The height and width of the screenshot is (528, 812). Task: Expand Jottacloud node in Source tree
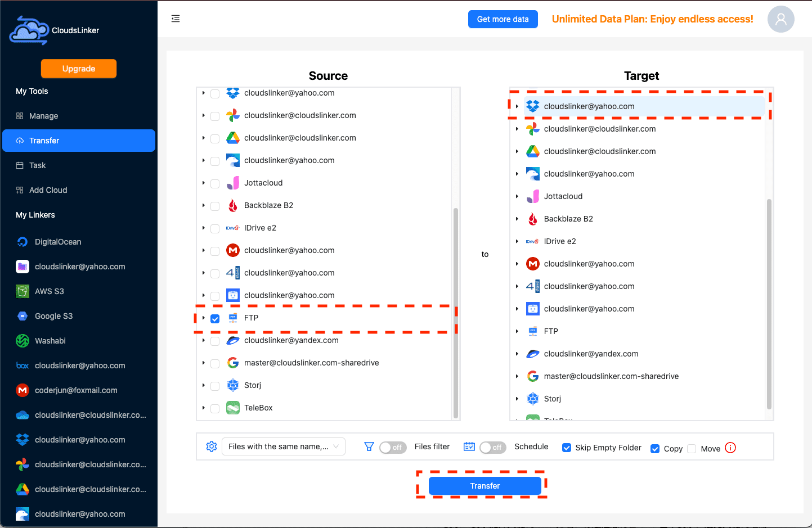(203, 183)
